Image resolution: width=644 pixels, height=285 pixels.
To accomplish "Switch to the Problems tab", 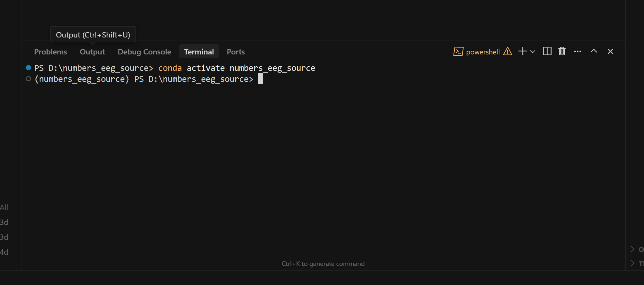I will [50, 51].
